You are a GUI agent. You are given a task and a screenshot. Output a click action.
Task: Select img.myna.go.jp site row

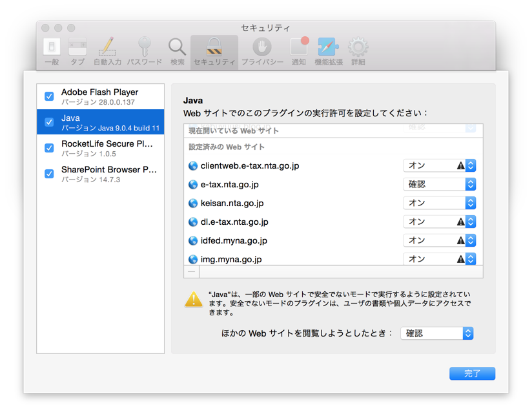pos(333,258)
